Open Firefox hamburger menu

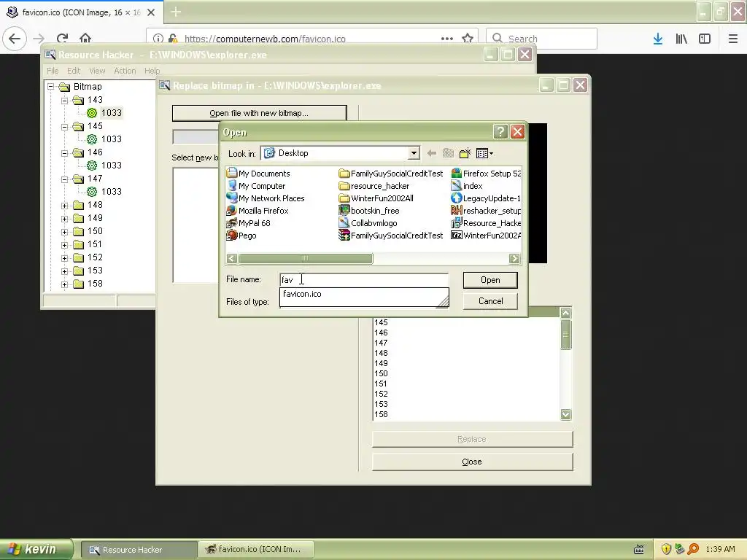coord(733,39)
